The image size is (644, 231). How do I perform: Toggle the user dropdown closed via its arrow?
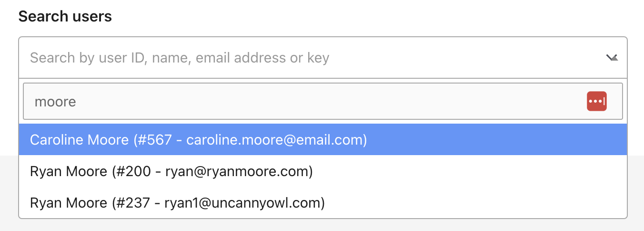pyautogui.click(x=612, y=58)
